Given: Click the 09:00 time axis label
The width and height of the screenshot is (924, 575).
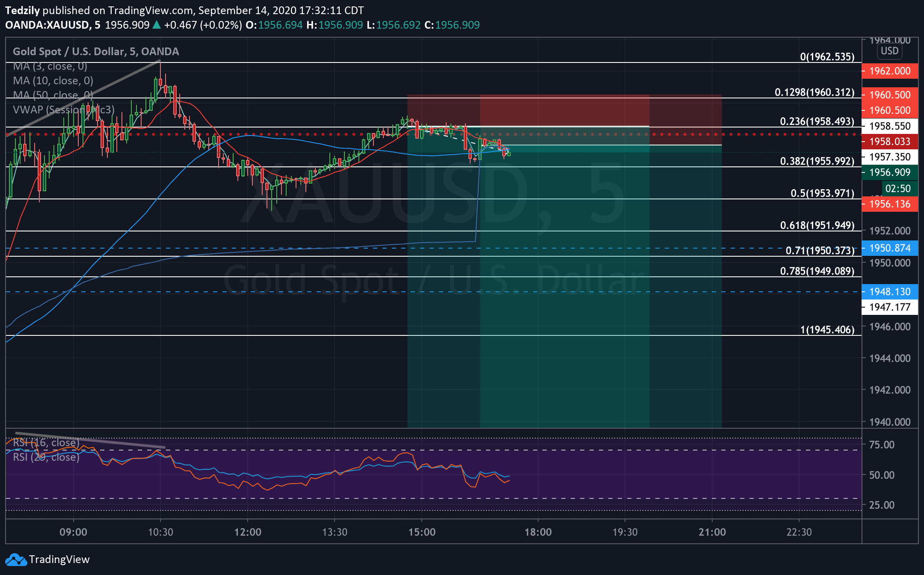Looking at the screenshot, I should [73, 532].
